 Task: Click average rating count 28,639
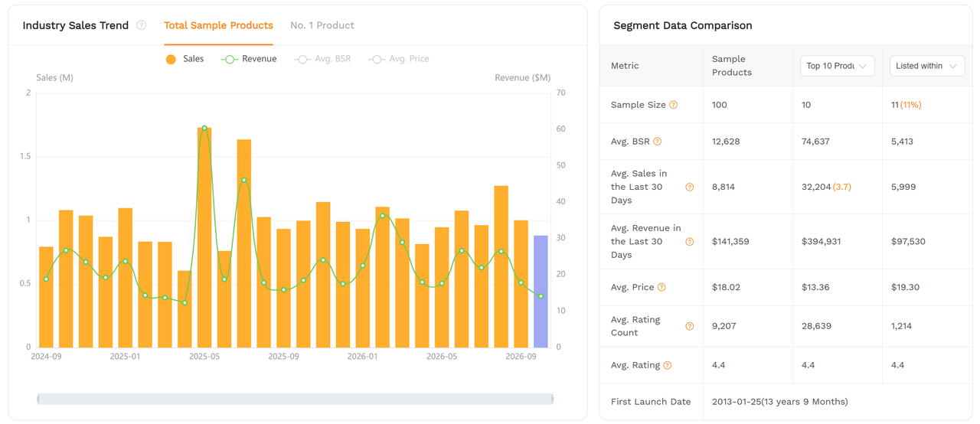point(816,326)
